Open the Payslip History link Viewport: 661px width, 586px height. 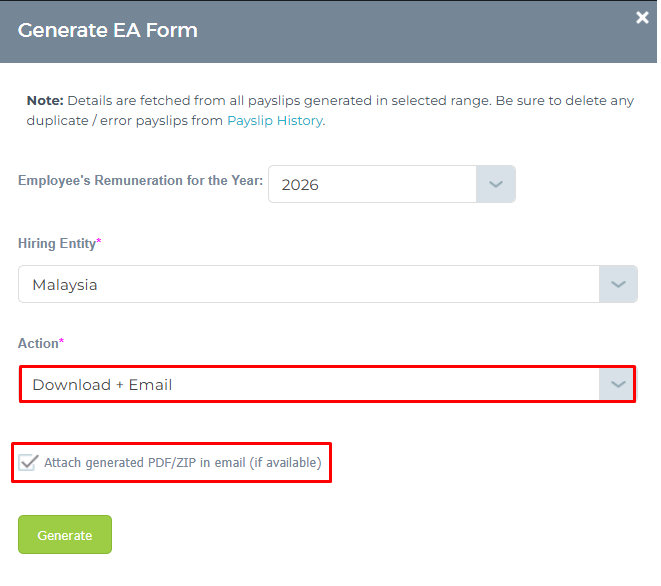tap(275, 121)
